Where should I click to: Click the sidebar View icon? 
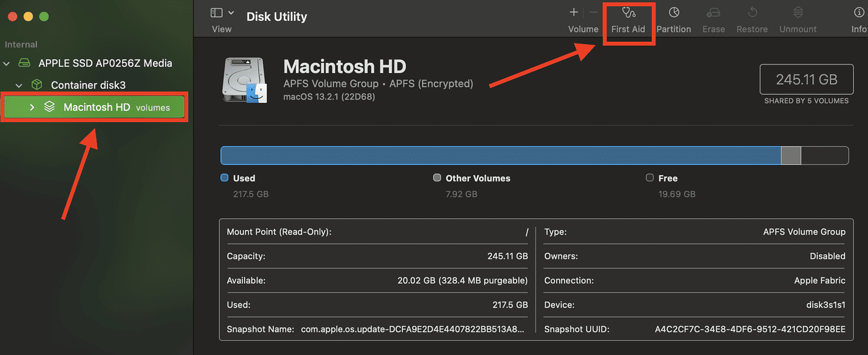(x=216, y=12)
